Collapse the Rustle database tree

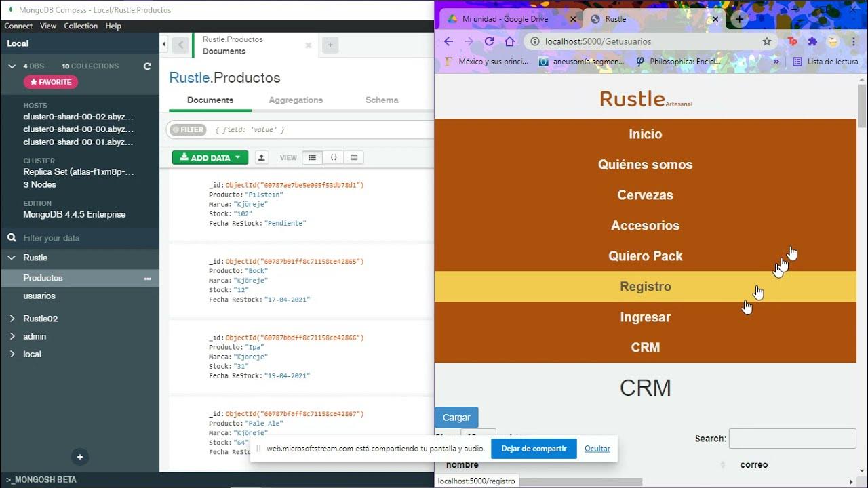12,258
